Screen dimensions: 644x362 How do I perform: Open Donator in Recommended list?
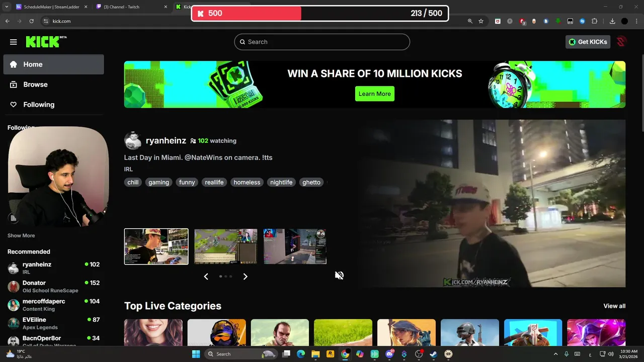[53, 286]
